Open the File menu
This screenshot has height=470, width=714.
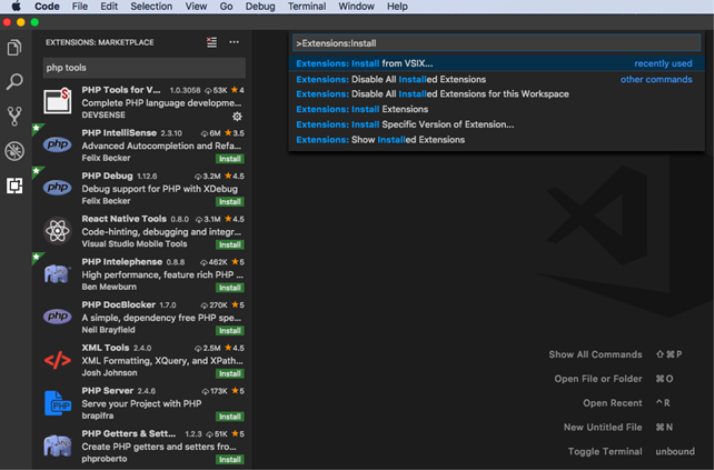coord(80,6)
